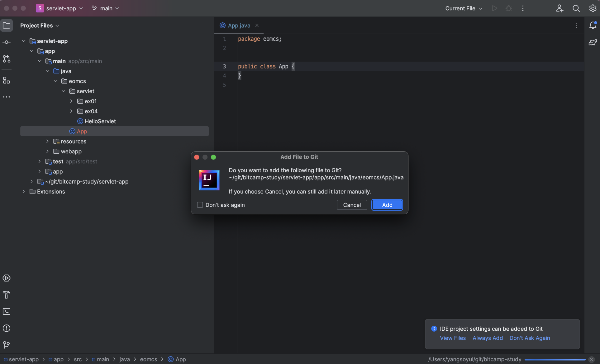Screen dimensions: 600x364
Task: Open the main branch dropdown
Action: click(x=106, y=8)
